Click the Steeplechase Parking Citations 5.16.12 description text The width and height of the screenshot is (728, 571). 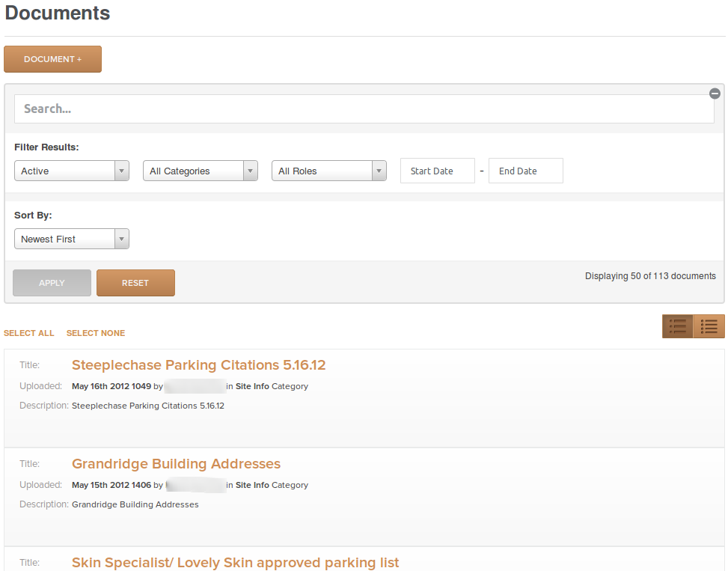tap(148, 406)
